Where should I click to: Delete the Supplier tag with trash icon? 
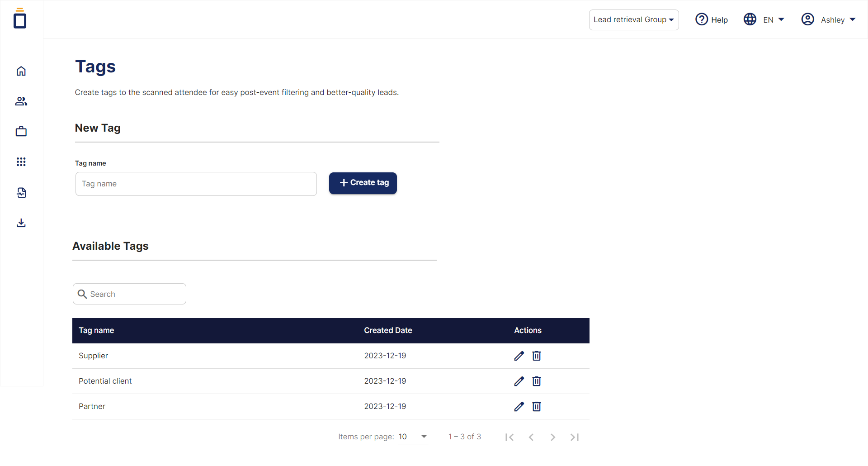[x=537, y=356]
